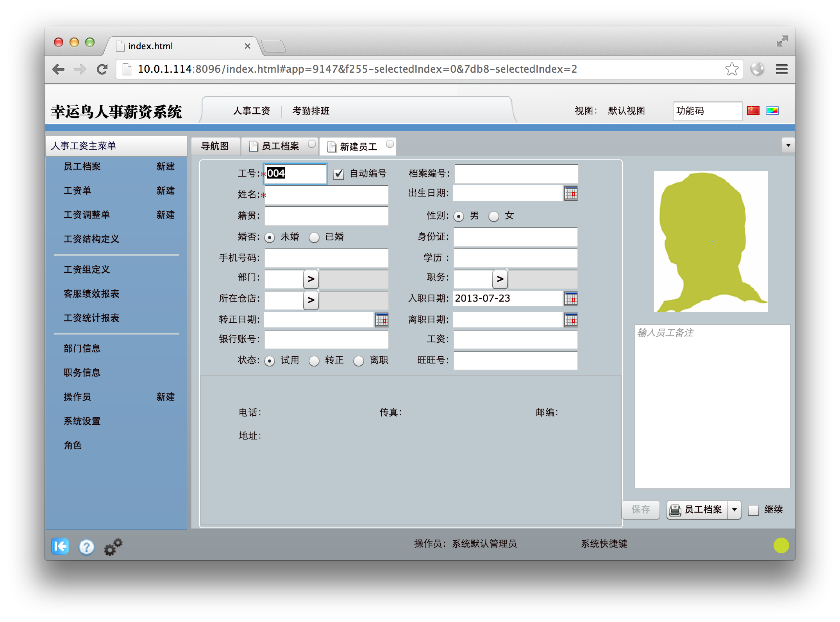Close the 新建员工 tab
840x622 pixels.
(390, 144)
